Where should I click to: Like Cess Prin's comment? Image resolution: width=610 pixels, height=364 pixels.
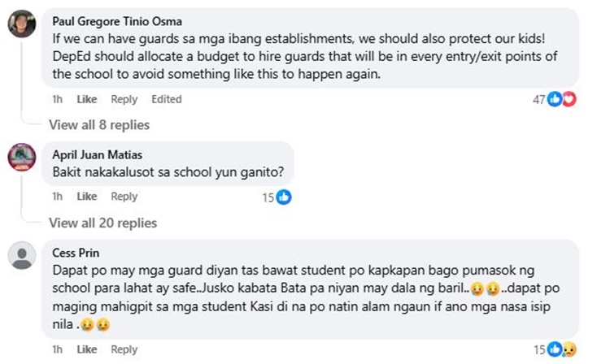(x=87, y=349)
